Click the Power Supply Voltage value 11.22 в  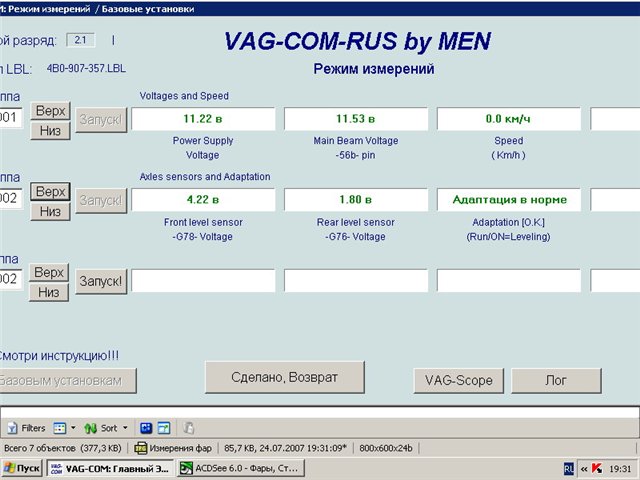203,119
